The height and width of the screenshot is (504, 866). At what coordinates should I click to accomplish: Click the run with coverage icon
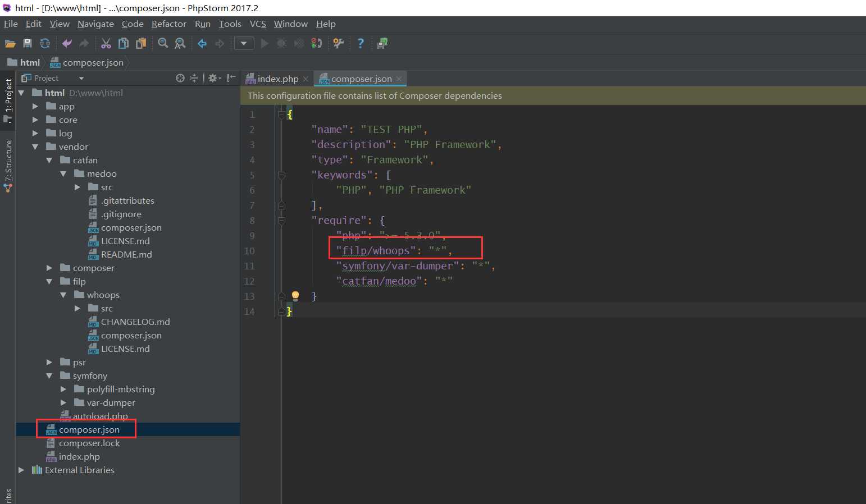tap(299, 43)
